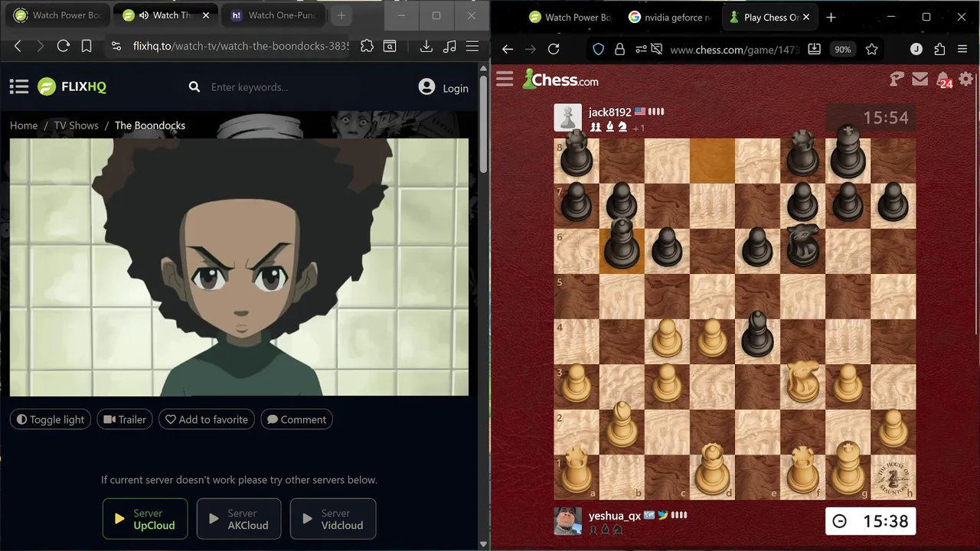The width and height of the screenshot is (980, 551).
Task: Open jack8192's profile name
Action: tap(609, 112)
